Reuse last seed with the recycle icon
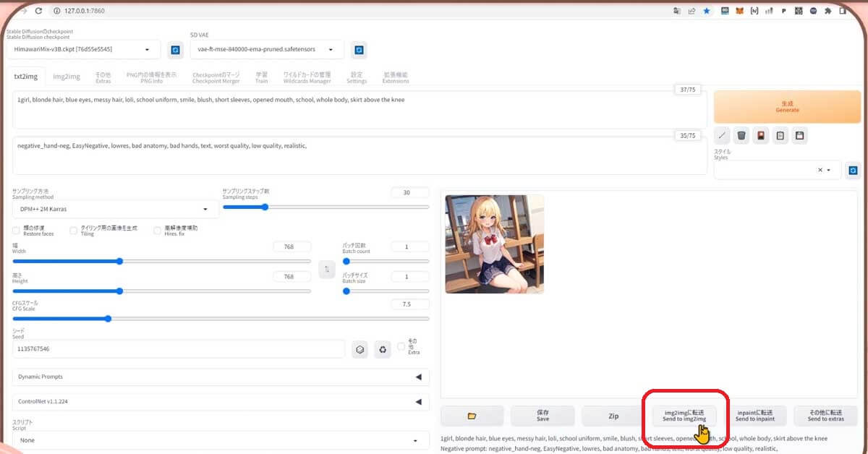868x454 pixels. pyautogui.click(x=383, y=349)
